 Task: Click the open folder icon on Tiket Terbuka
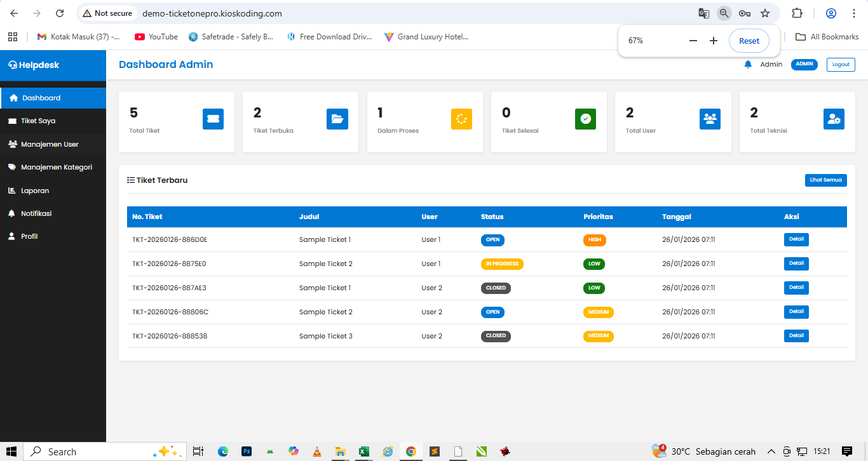point(337,119)
